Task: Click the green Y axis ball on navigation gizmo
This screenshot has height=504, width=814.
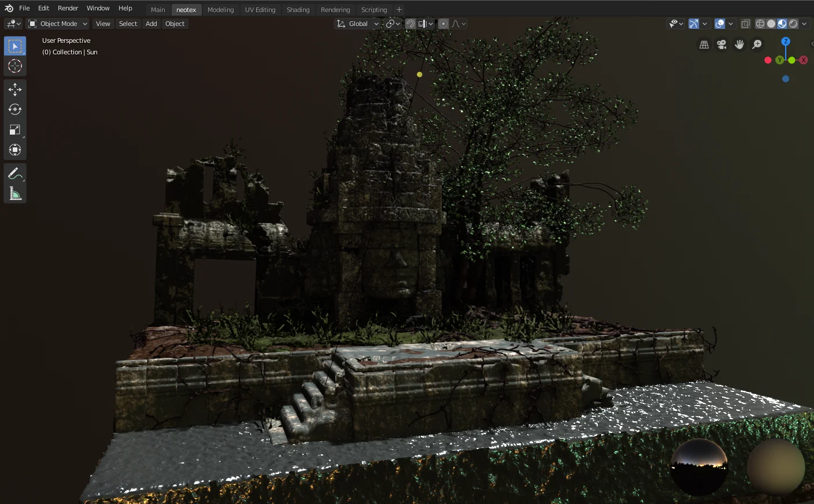Action: pyautogui.click(x=780, y=60)
